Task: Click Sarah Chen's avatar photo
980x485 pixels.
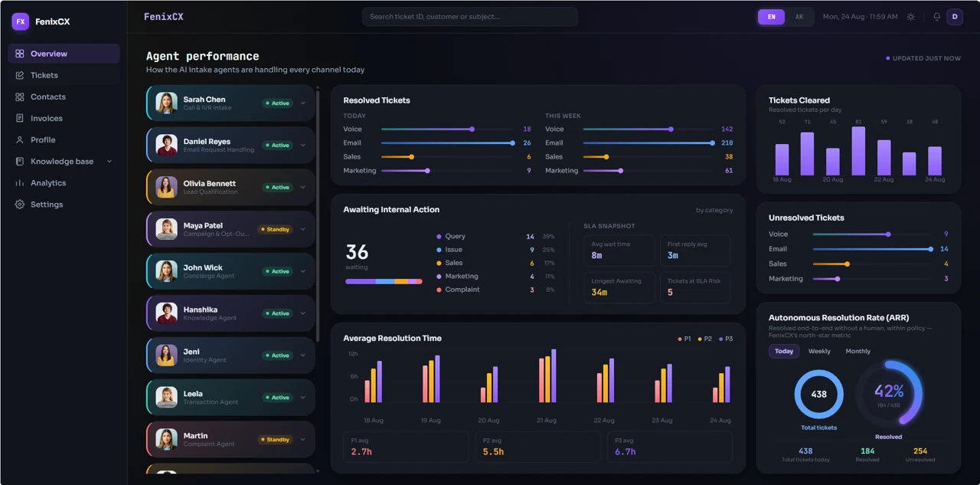Action: click(166, 103)
